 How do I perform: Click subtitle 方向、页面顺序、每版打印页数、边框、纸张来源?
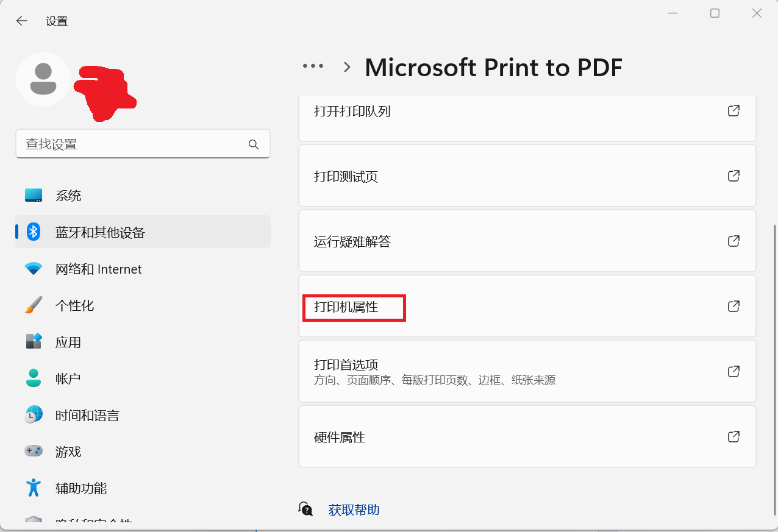click(435, 381)
